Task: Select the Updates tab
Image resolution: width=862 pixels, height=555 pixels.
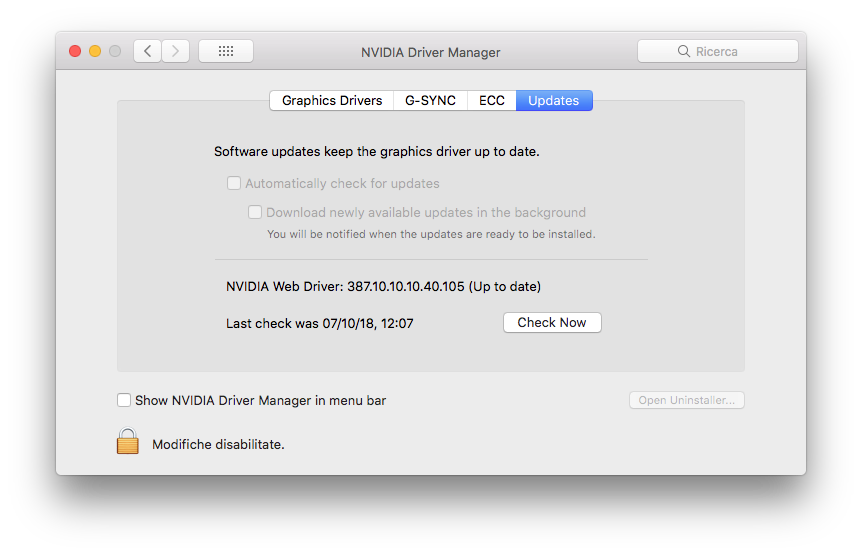Action: [554, 101]
